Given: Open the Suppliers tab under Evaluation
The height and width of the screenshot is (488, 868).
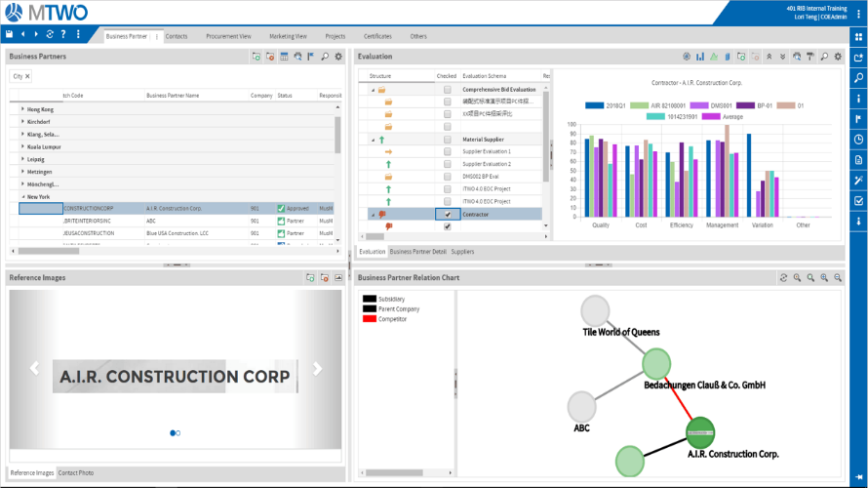Looking at the screenshot, I should [x=462, y=252].
